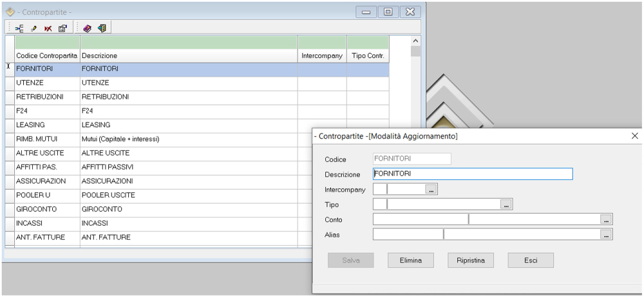
Task: Click the grid's vertical scrollbar up arrow
Action: click(415, 41)
